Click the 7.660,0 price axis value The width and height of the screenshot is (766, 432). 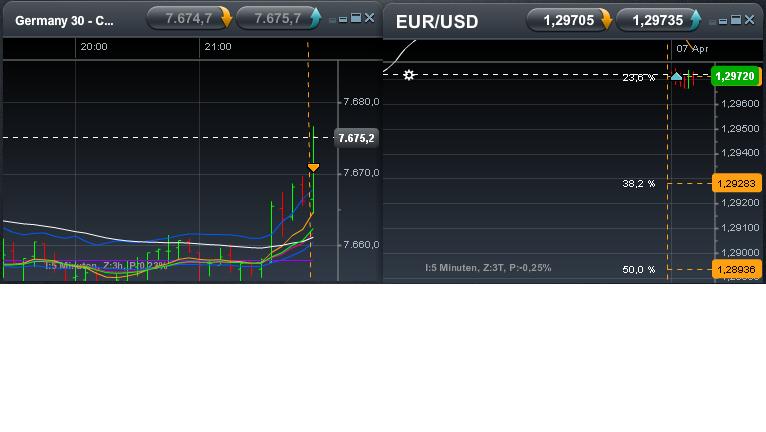tap(361, 244)
